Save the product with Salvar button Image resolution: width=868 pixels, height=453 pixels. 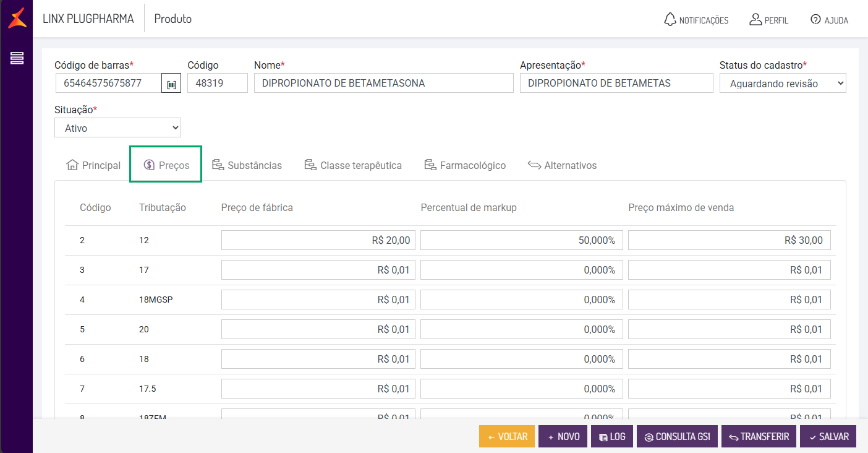click(828, 436)
